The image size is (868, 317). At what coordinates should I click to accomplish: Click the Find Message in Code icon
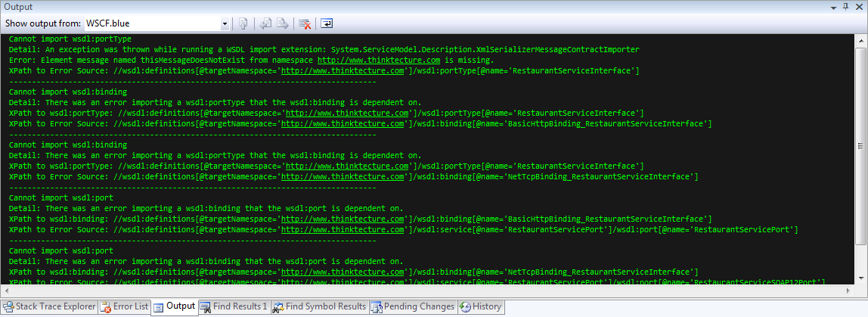click(243, 23)
